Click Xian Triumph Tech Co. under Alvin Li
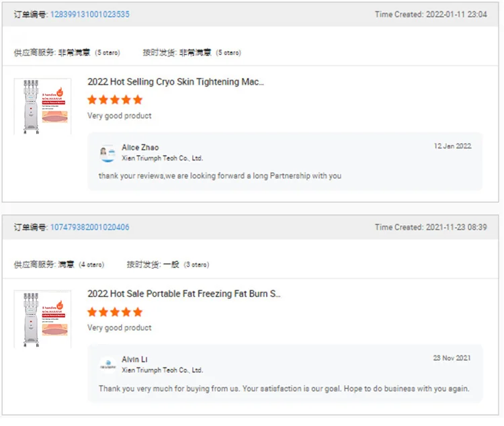The height and width of the screenshot is (426, 504). click(162, 370)
